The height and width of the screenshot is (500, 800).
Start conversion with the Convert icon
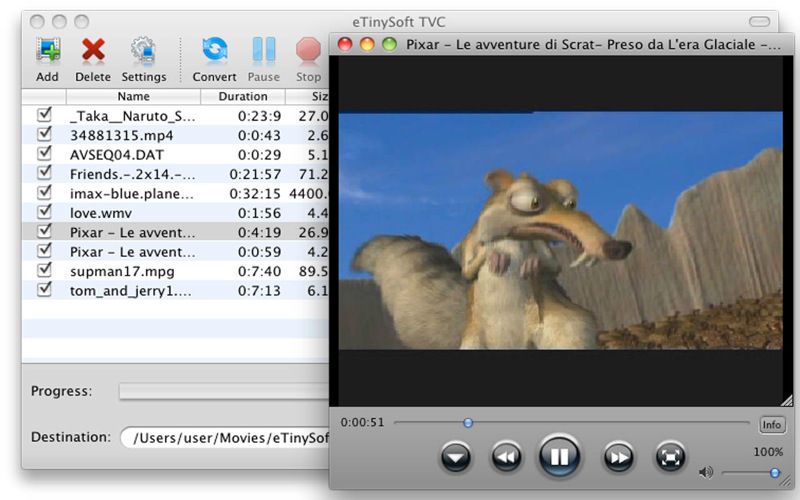pos(215,51)
